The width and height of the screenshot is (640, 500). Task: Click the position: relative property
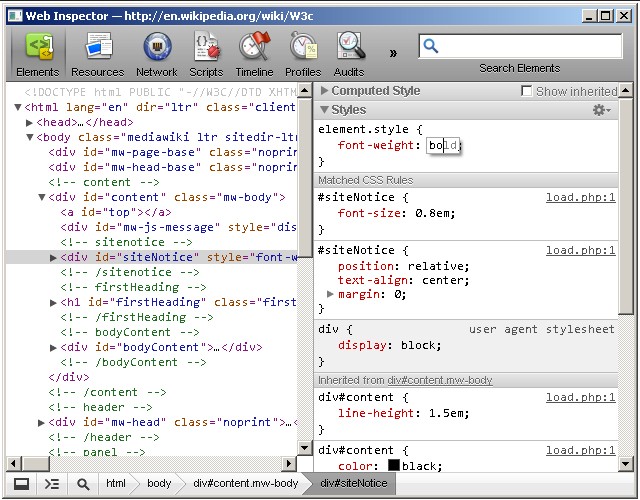(x=404, y=266)
